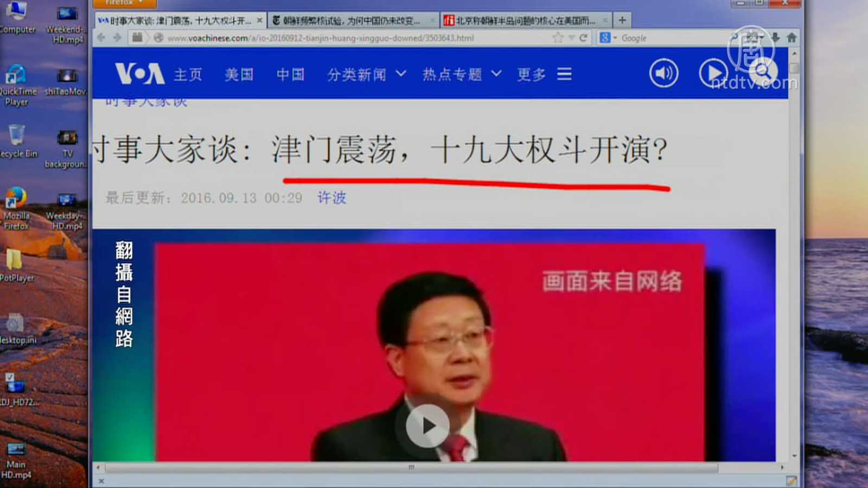Screen dimensions: 868x488
Task: Expand the 分类新闻 dropdown menu
Action: point(366,74)
